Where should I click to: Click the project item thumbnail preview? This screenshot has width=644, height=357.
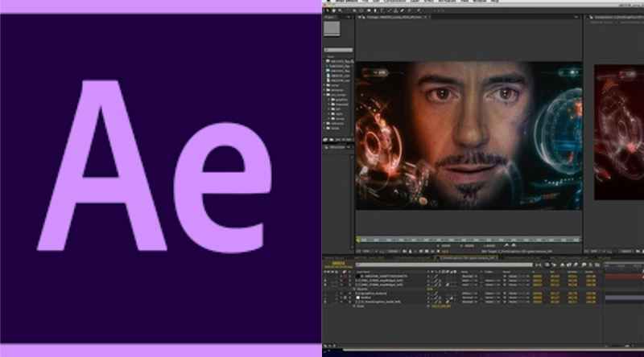[x=332, y=29]
